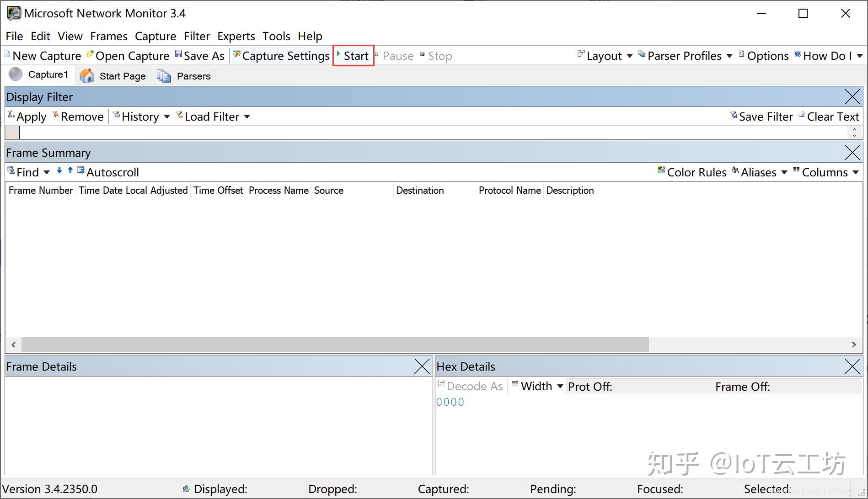Open the Experts menu
868x499 pixels.
pos(236,36)
